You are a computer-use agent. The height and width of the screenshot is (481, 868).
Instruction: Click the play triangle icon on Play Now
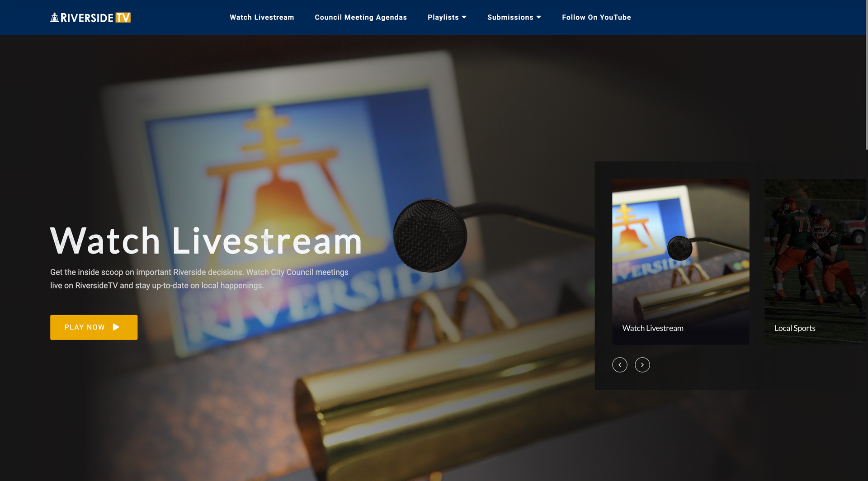(117, 327)
